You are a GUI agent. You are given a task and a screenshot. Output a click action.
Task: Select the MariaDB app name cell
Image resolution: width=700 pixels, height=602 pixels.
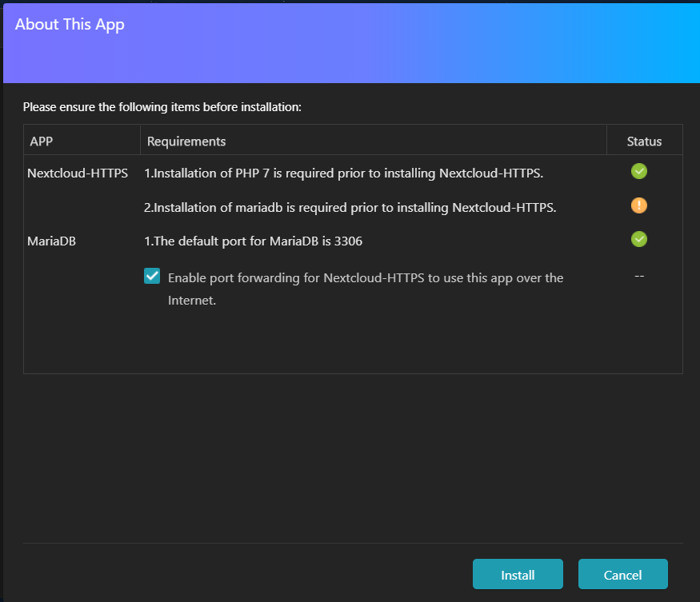[52, 241]
